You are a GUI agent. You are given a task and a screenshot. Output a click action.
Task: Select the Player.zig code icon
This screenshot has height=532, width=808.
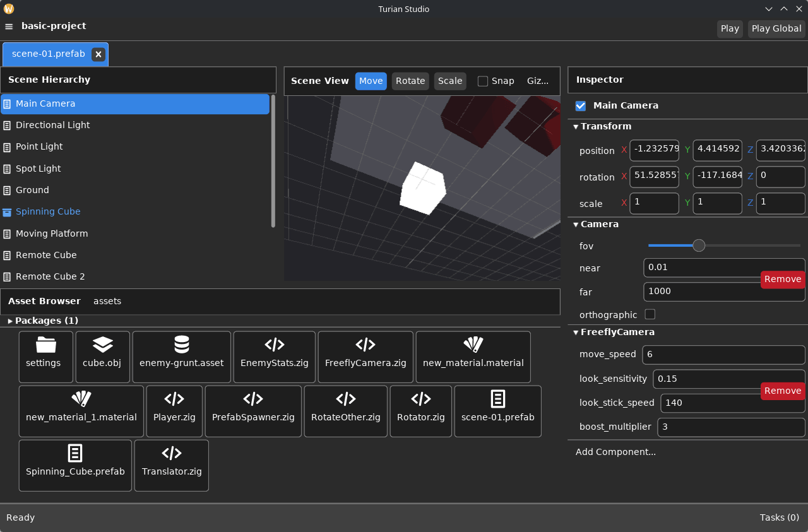click(x=174, y=399)
